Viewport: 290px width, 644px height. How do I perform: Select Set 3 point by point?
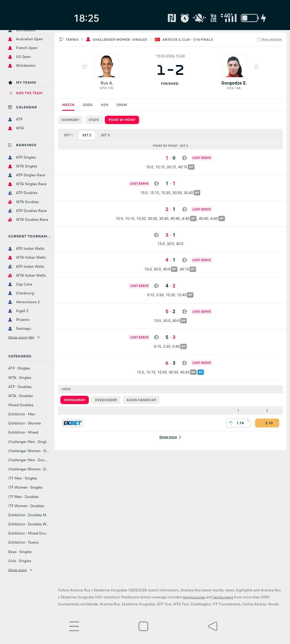click(105, 135)
